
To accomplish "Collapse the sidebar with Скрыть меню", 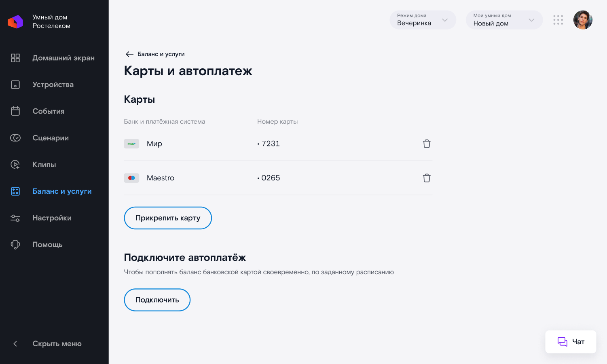I will [57, 343].
